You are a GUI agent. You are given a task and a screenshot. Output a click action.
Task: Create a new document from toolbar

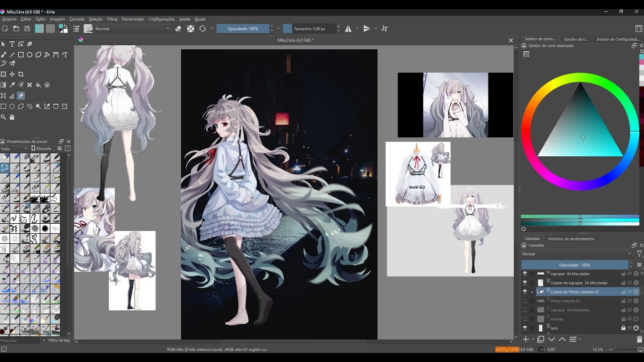(x=5, y=29)
